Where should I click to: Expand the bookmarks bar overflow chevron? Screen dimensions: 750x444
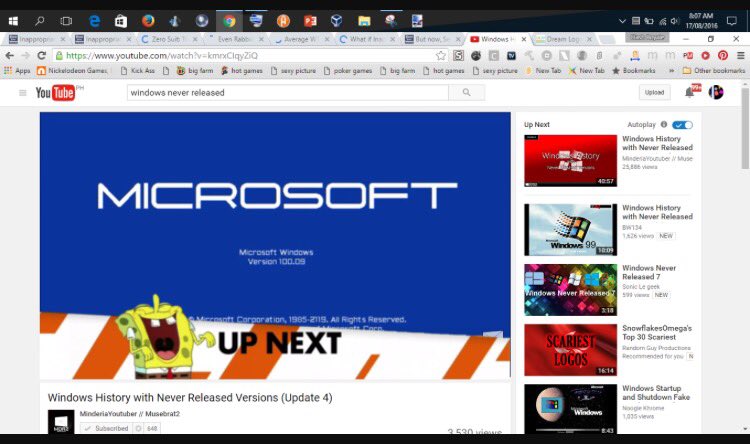tap(671, 70)
